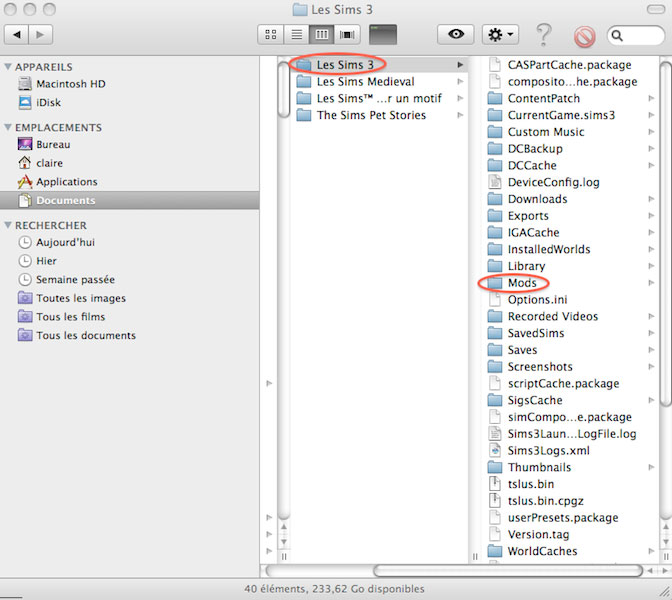
Task: Open Bureau from the sidebar
Action: pyautogui.click(x=44, y=144)
